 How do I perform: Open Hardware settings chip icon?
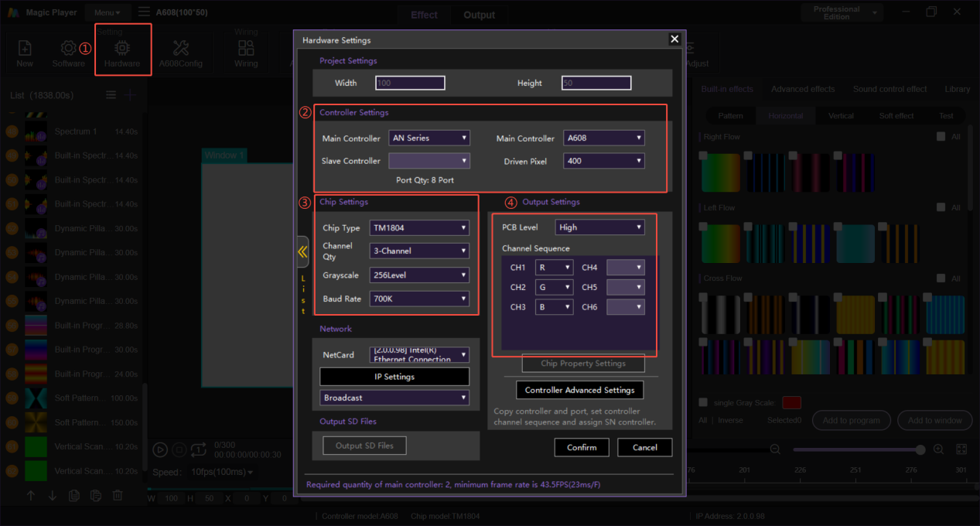coord(122,48)
